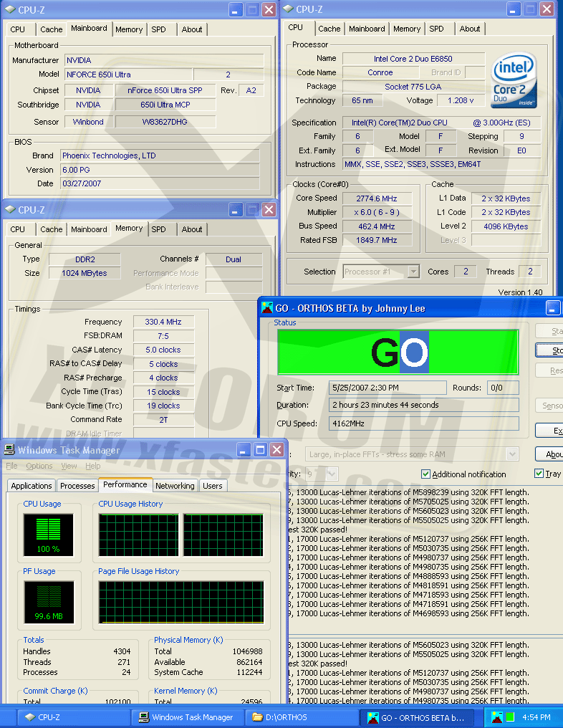Click the Task Manager window title icon
563x728 pixels.
[x=9, y=449]
